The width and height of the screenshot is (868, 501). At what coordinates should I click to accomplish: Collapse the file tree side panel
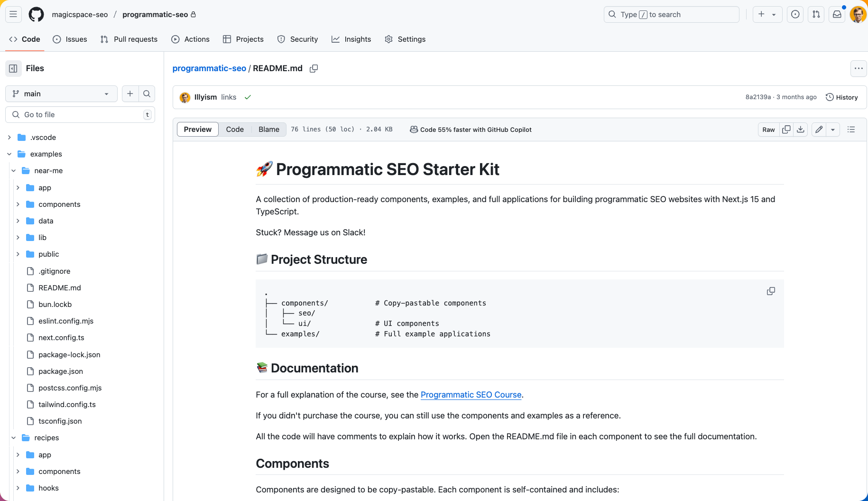(x=13, y=68)
